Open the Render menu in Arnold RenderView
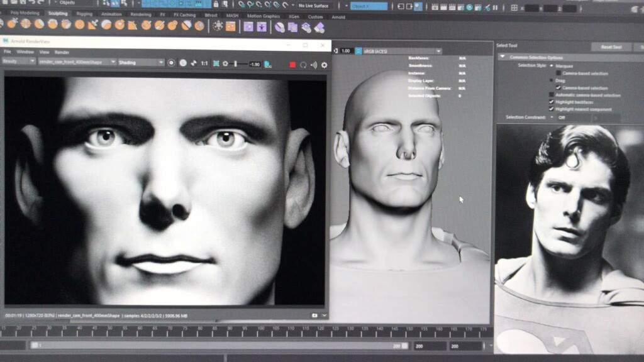The width and height of the screenshot is (644, 362). [62, 53]
